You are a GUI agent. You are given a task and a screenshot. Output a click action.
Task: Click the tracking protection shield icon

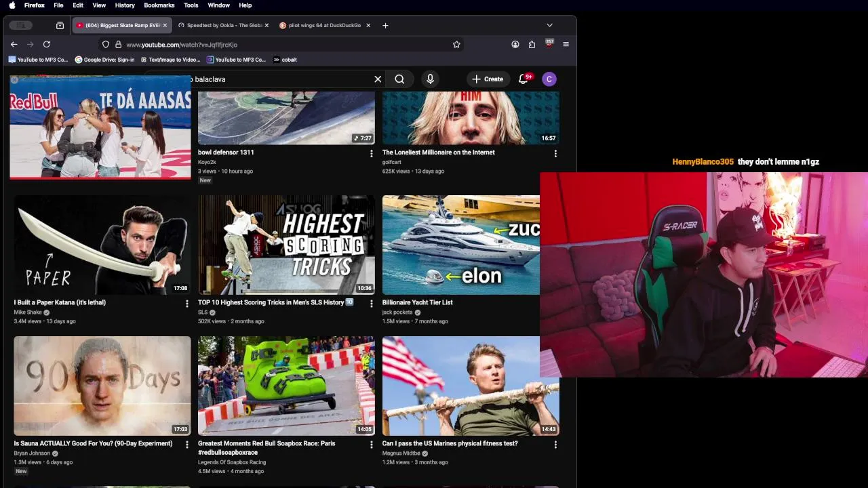tap(106, 45)
